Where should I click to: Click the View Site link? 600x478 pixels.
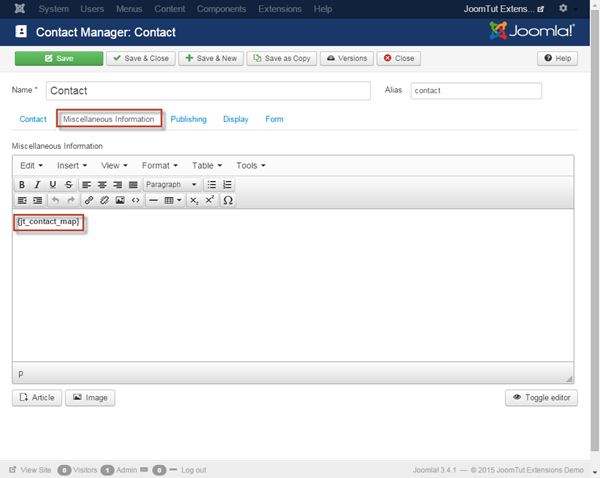pos(30,470)
